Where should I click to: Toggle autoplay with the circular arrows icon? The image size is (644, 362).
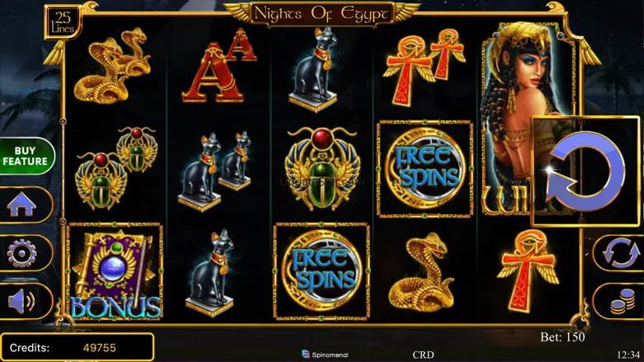619,253
